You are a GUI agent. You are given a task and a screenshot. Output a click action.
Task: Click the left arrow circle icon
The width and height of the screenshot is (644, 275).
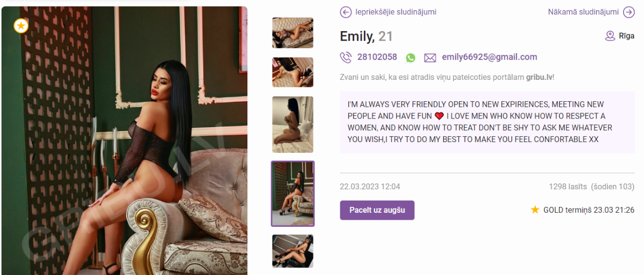346,12
